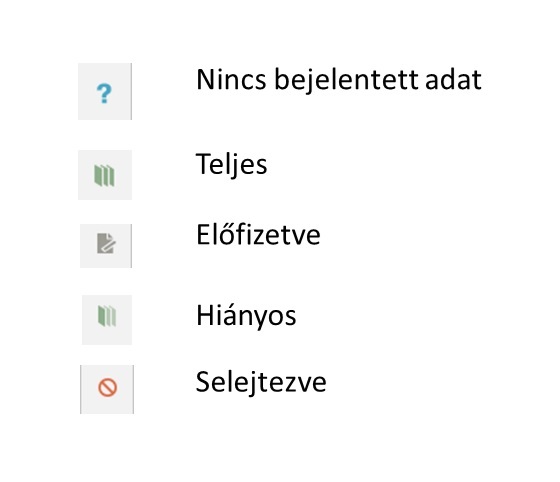Click the 'Előfizetve' label text
Screen dimensions: 560x482
pyautogui.click(x=258, y=235)
